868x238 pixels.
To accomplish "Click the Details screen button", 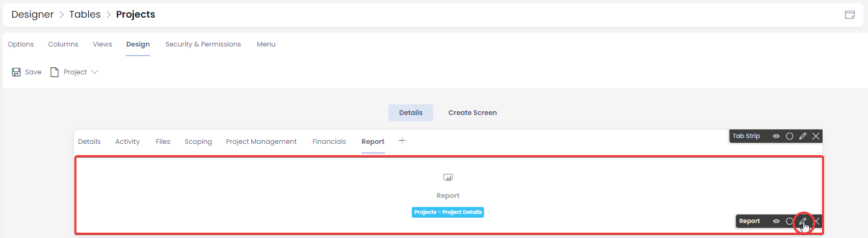I will point(411,113).
